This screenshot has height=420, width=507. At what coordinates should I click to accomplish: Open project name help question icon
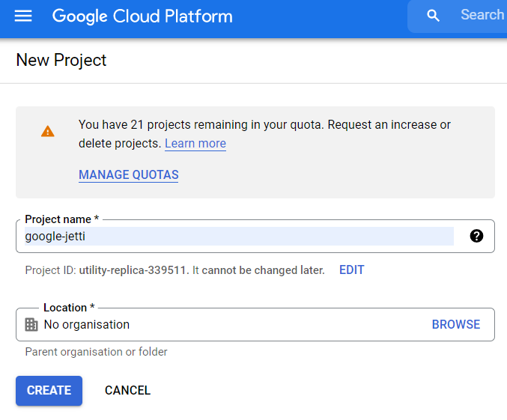[476, 236]
